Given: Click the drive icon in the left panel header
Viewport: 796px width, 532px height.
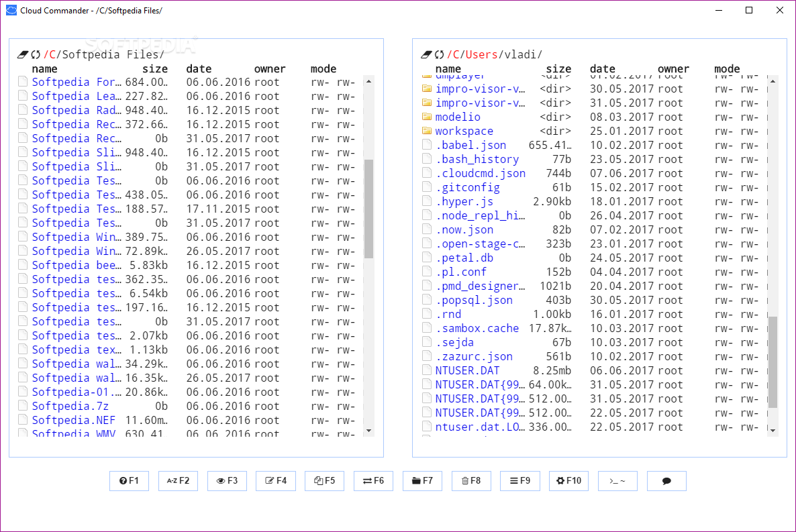Looking at the screenshot, I should pyautogui.click(x=23, y=54).
